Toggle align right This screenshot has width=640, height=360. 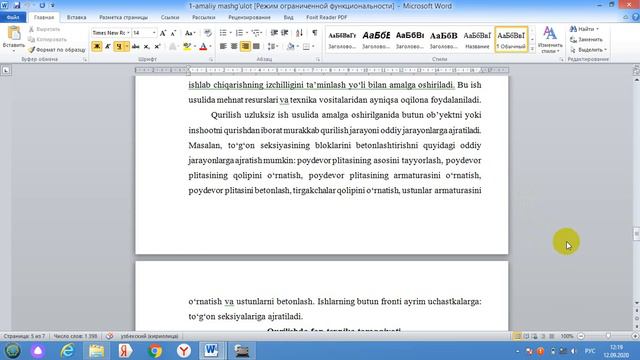tap(245, 47)
